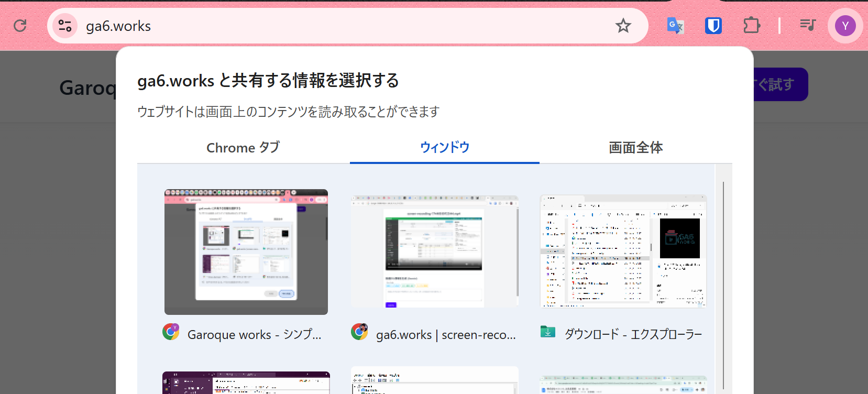Image resolution: width=868 pixels, height=394 pixels.
Task: Select the ウィンドウ tab
Action: (x=444, y=148)
